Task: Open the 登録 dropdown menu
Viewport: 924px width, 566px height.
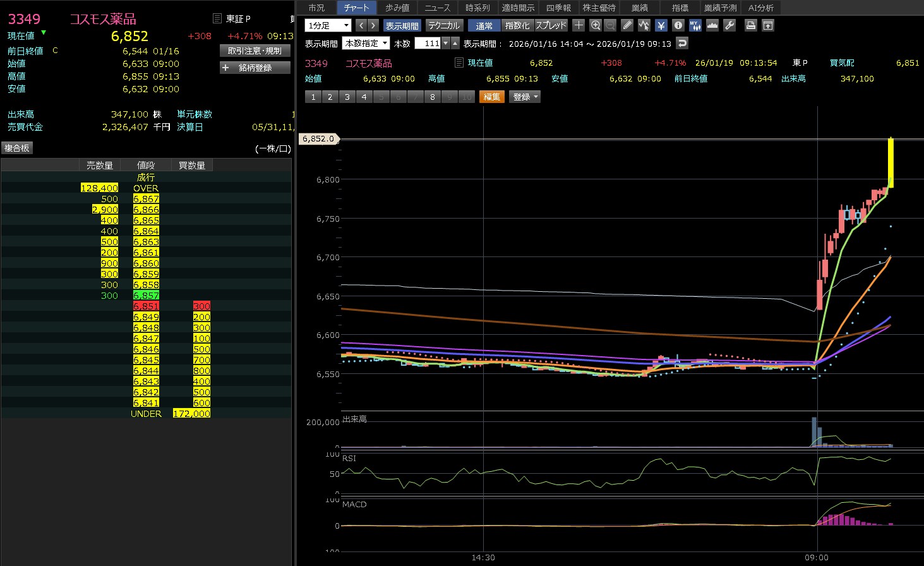Action: pos(525,97)
